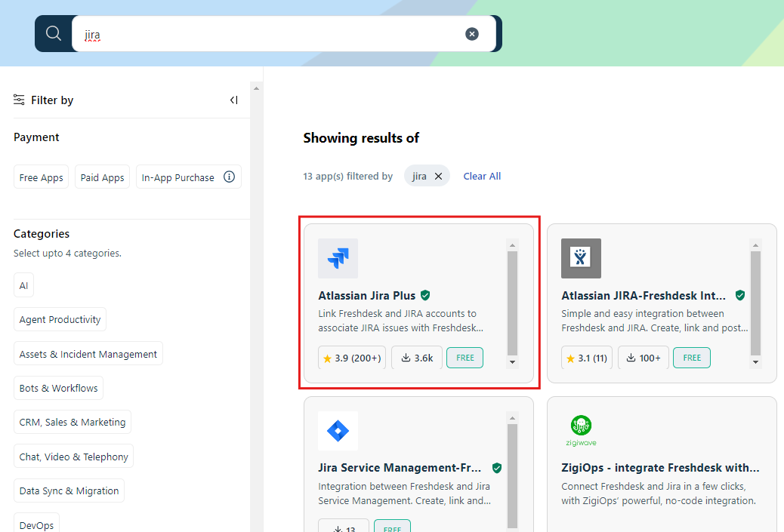The width and height of the screenshot is (784, 532).
Task: Click the 3.9 (200+) rating badge
Action: coord(352,358)
